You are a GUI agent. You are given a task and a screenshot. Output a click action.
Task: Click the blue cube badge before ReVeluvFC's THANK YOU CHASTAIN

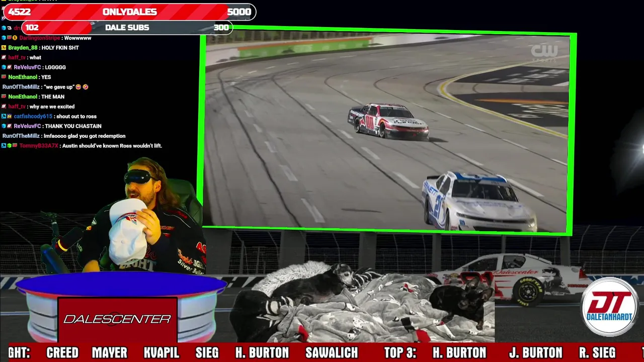[x=4, y=126]
